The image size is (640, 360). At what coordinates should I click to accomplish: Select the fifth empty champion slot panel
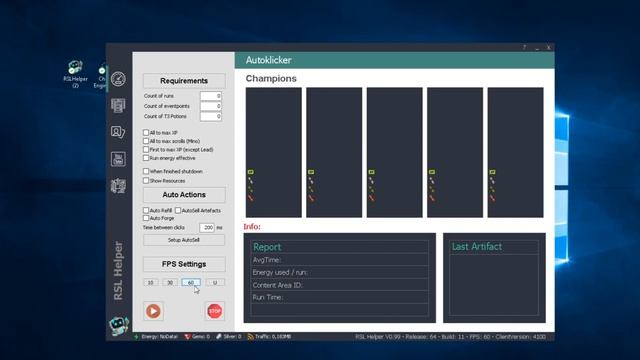(515, 152)
